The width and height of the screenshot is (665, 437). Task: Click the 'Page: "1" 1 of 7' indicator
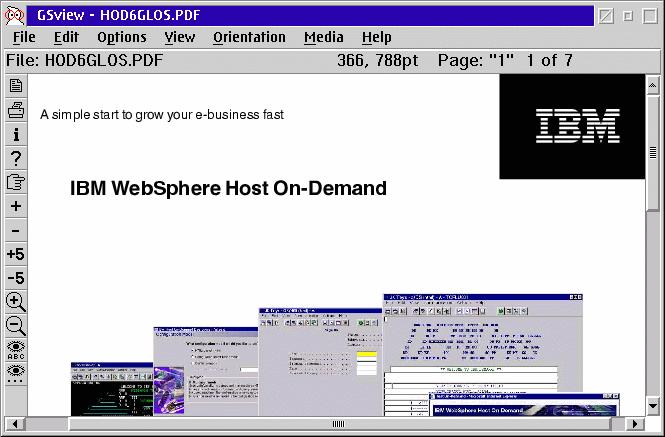pos(505,60)
